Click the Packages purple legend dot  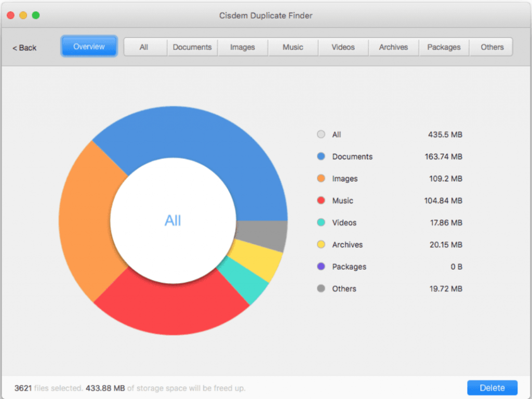tap(321, 267)
